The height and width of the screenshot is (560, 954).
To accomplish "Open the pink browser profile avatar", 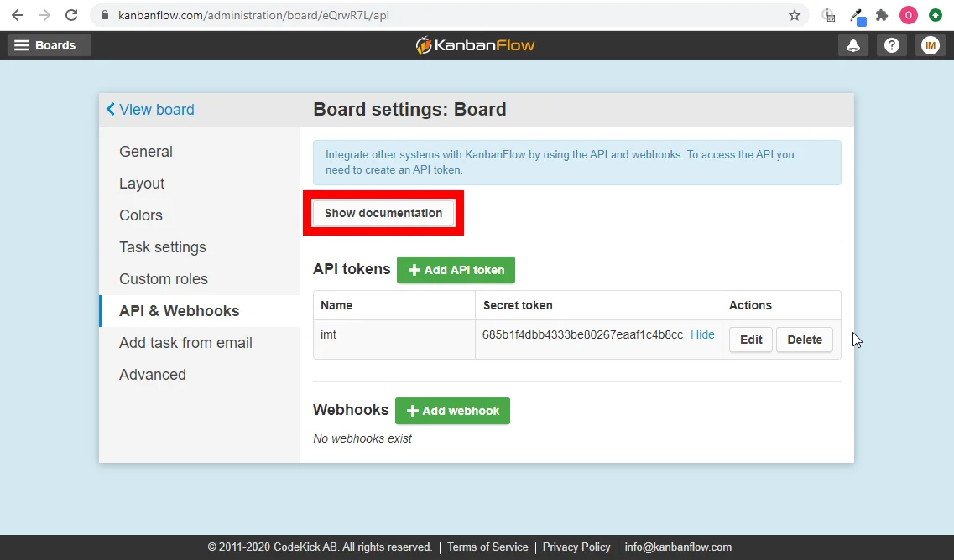I will point(909,15).
